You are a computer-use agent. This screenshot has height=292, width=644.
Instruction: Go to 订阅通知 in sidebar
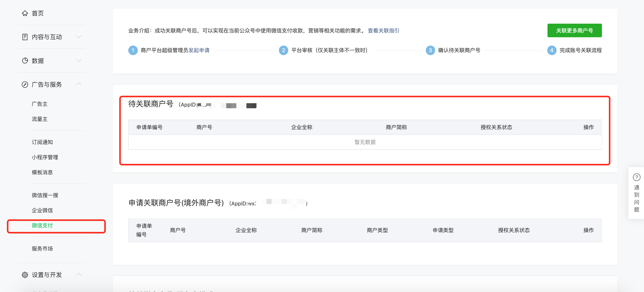(42, 142)
